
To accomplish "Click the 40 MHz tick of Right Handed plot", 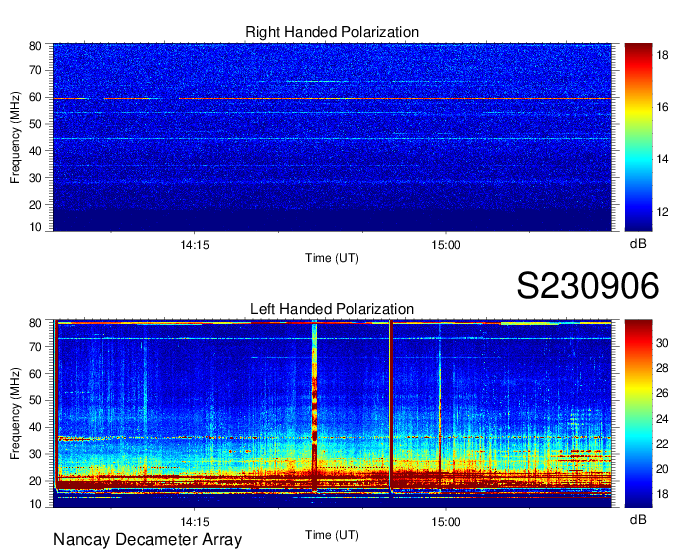I will pos(35,151).
